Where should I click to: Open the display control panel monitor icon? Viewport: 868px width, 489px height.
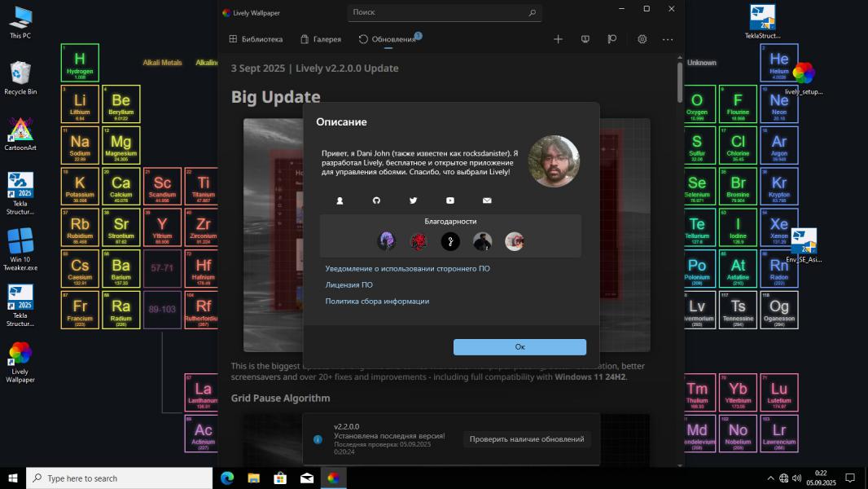click(585, 39)
